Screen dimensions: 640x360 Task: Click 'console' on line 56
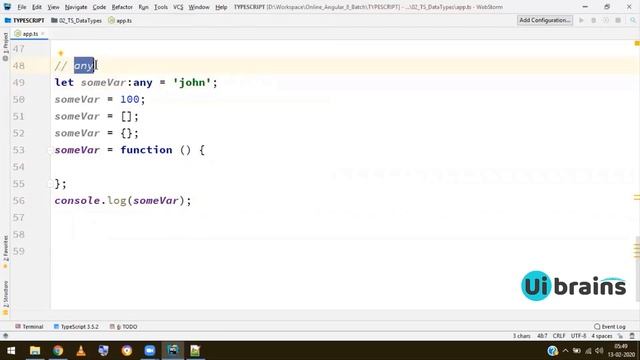(77, 201)
